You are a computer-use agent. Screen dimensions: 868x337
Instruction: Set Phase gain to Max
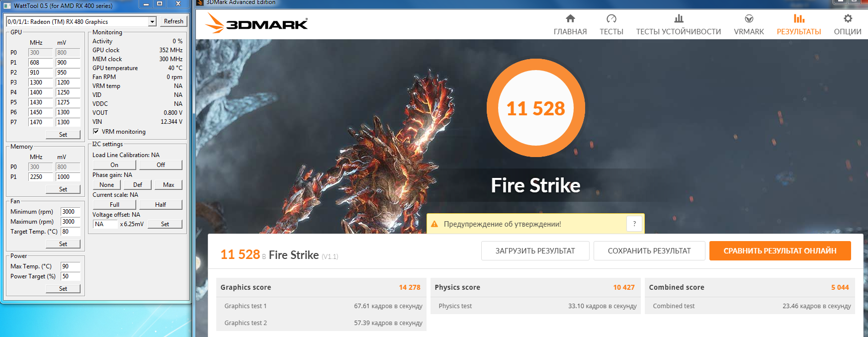click(x=169, y=185)
